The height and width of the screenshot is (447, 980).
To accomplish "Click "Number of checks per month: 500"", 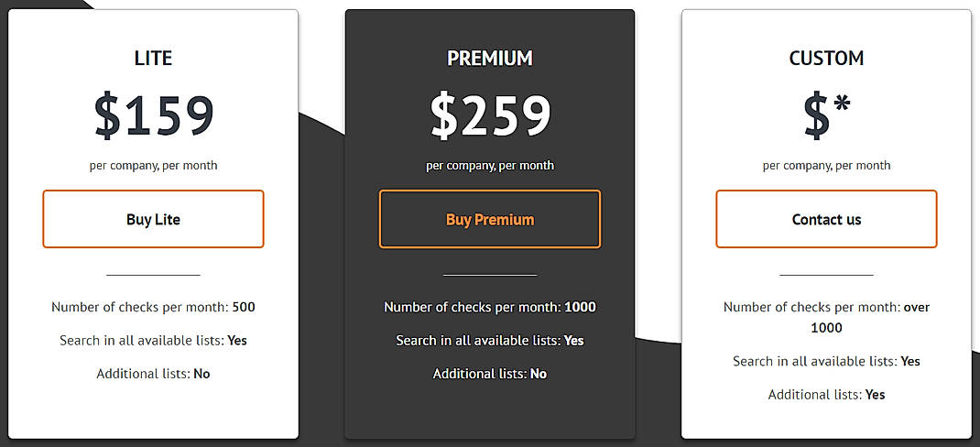I will (153, 307).
